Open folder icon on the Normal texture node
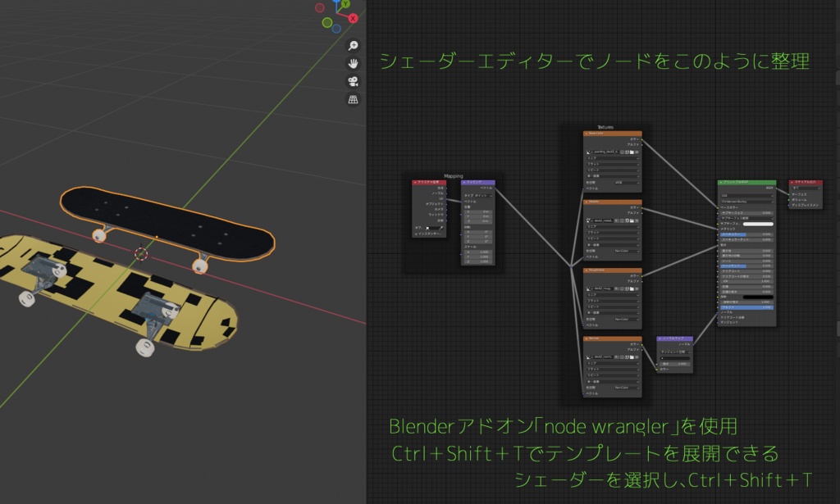 click(632, 357)
